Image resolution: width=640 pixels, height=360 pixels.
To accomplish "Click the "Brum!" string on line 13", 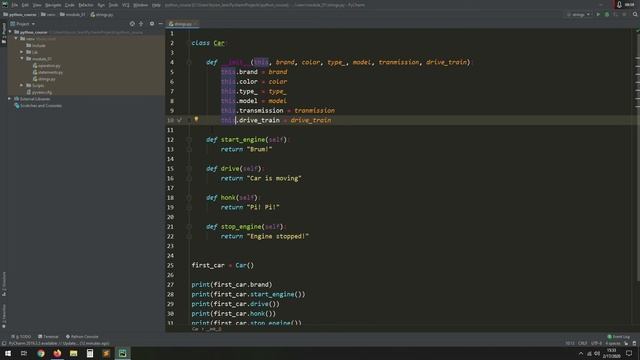I will tap(260, 149).
